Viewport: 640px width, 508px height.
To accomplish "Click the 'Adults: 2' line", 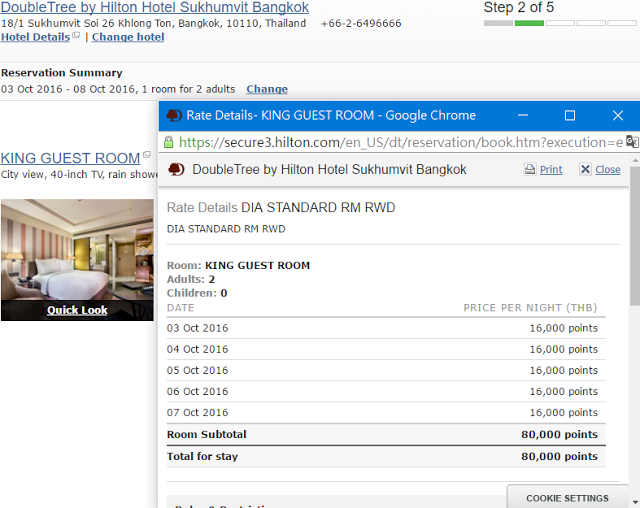I will click(191, 279).
